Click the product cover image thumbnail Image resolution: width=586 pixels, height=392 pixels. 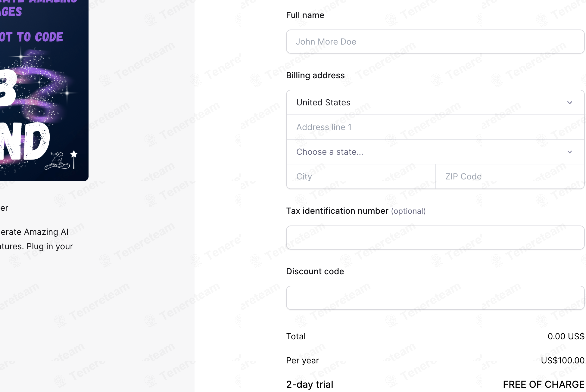pyautogui.click(x=44, y=90)
